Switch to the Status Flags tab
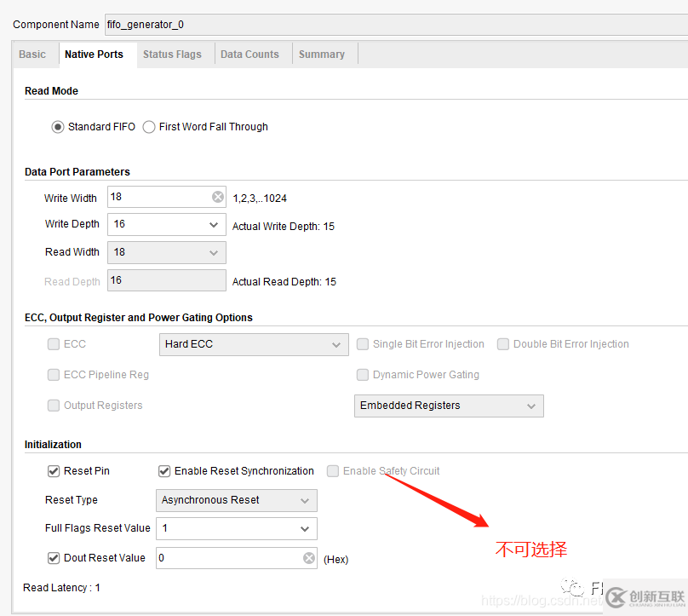Viewport: 688px width, 616px height. coord(172,55)
